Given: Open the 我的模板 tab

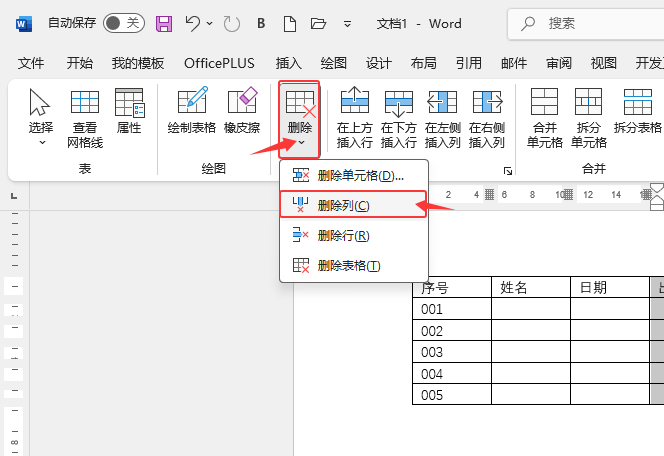Looking at the screenshot, I should [138, 64].
